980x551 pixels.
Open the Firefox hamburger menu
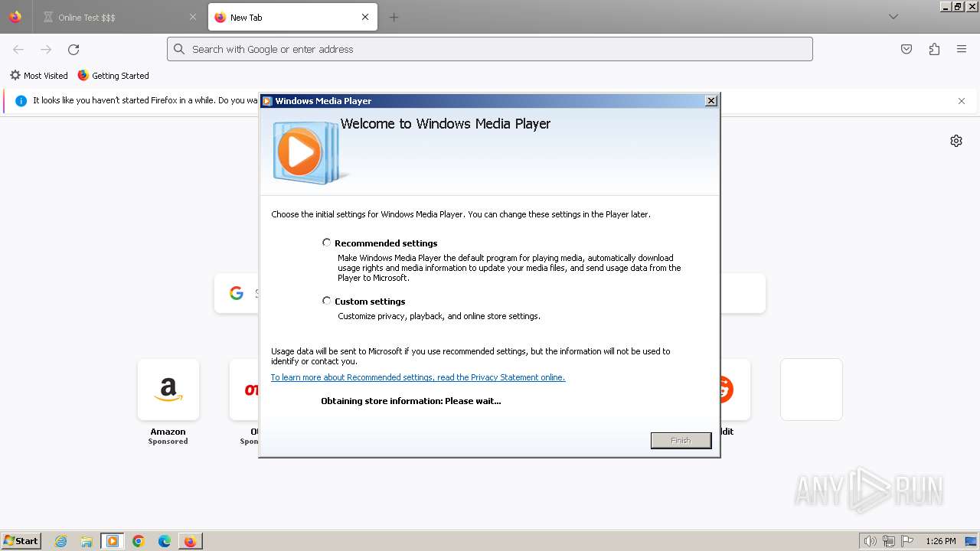962,49
